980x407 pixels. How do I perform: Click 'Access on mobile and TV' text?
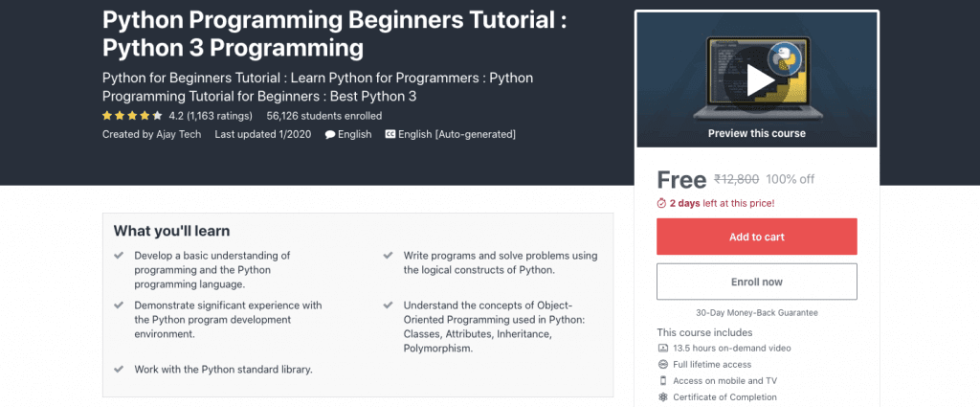click(725, 380)
